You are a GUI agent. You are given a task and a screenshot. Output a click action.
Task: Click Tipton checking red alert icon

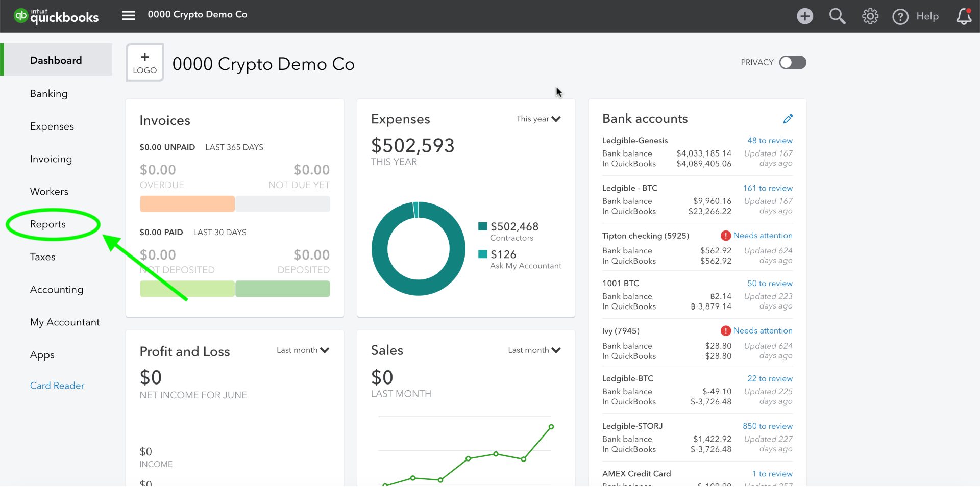[x=725, y=236]
